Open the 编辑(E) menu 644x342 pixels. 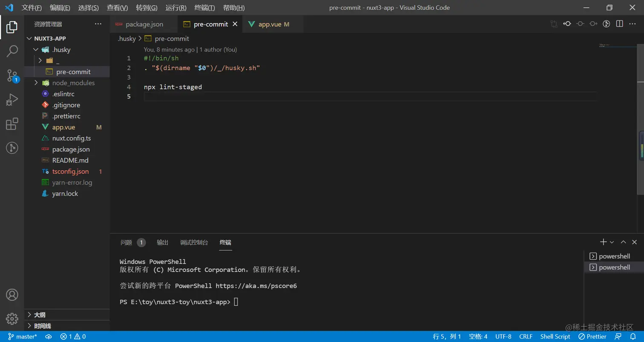(x=60, y=8)
